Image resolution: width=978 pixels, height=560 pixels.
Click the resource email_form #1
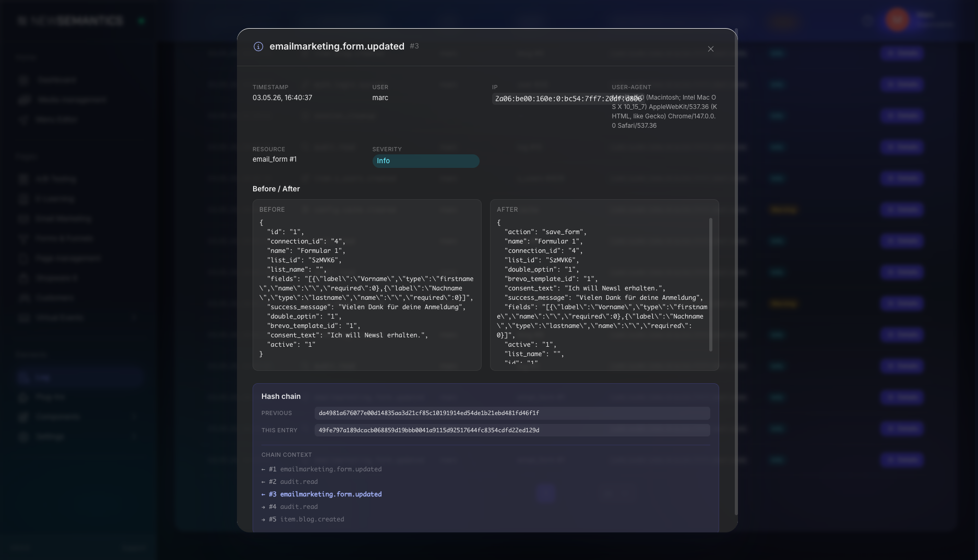(x=275, y=159)
